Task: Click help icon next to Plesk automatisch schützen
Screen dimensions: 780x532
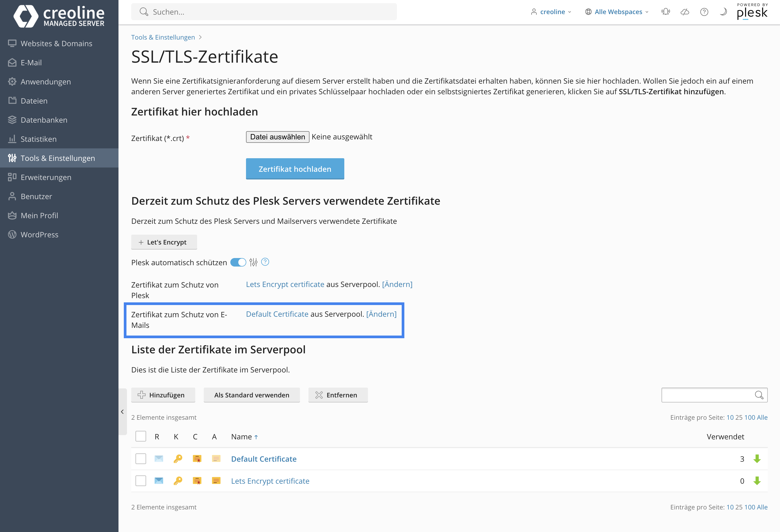Action: [x=265, y=262]
